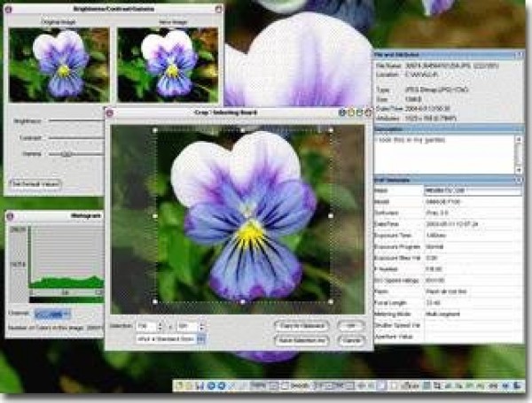Screen dimensions: 532x403
Task: Collapse the EXIF Metadata panel header
Action: click(520, 180)
